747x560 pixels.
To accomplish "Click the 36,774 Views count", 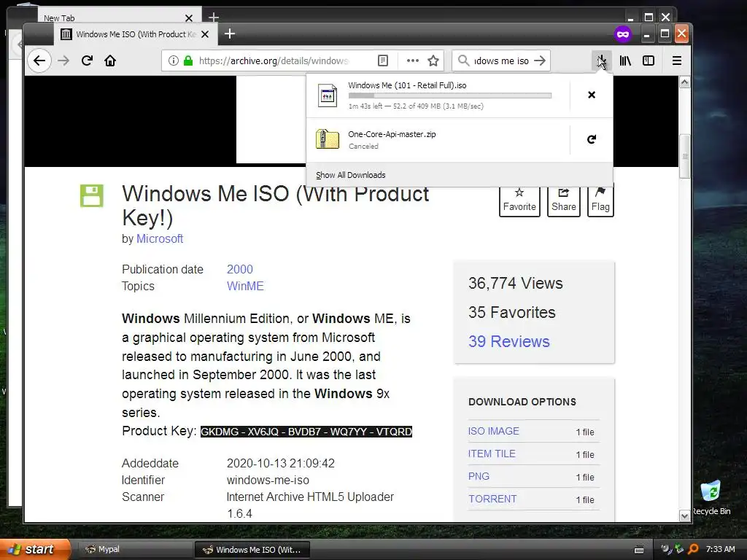I will [x=516, y=284].
